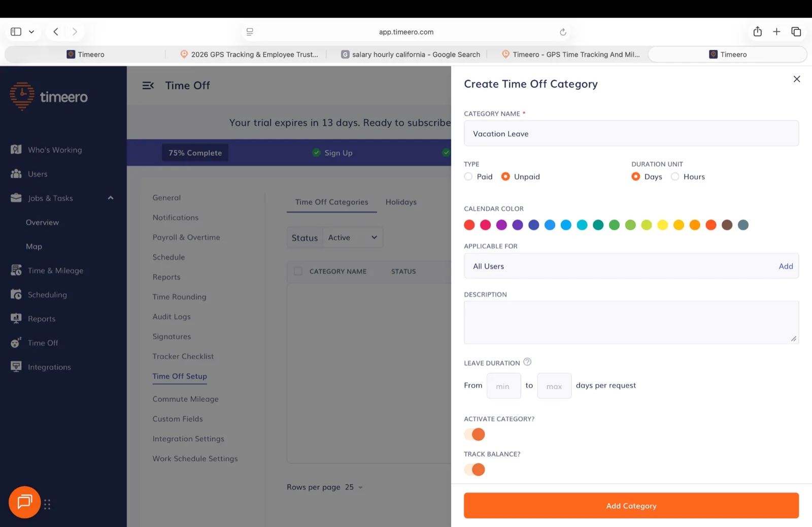This screenshot has height=527, width=812.
Task: Open the Integrations sidebar icon
Action: tap(16, 367)
